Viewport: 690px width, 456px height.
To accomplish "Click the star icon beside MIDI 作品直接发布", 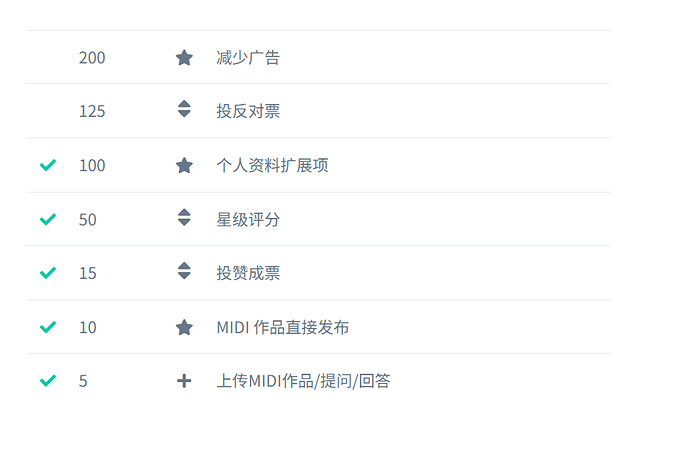I will pyautogui.click(x=184, y=327).
